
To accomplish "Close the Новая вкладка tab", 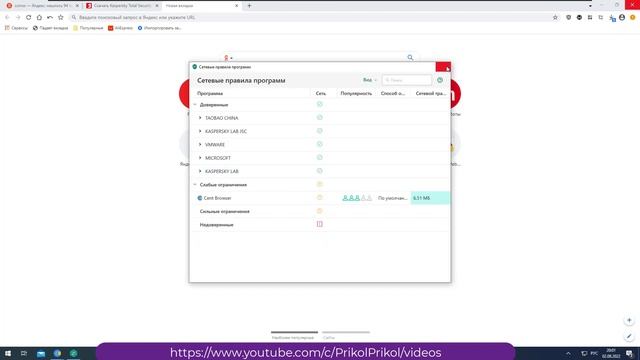I will coord(236,6).
